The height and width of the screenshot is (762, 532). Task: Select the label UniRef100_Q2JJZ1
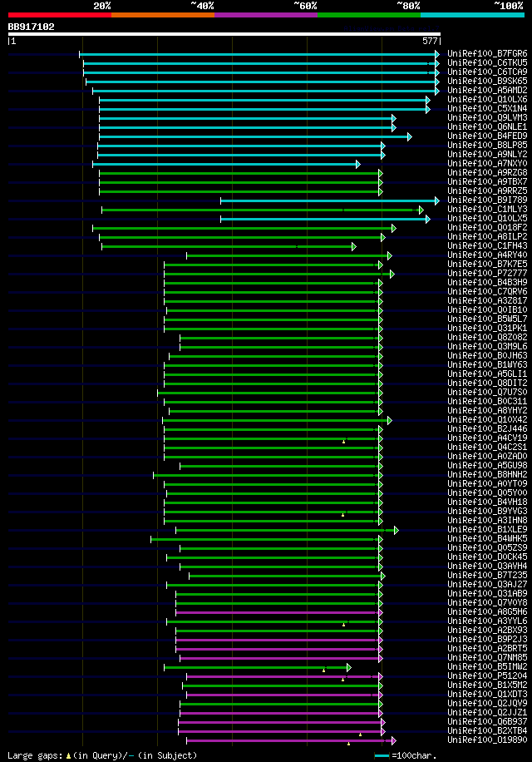[487, 712]
